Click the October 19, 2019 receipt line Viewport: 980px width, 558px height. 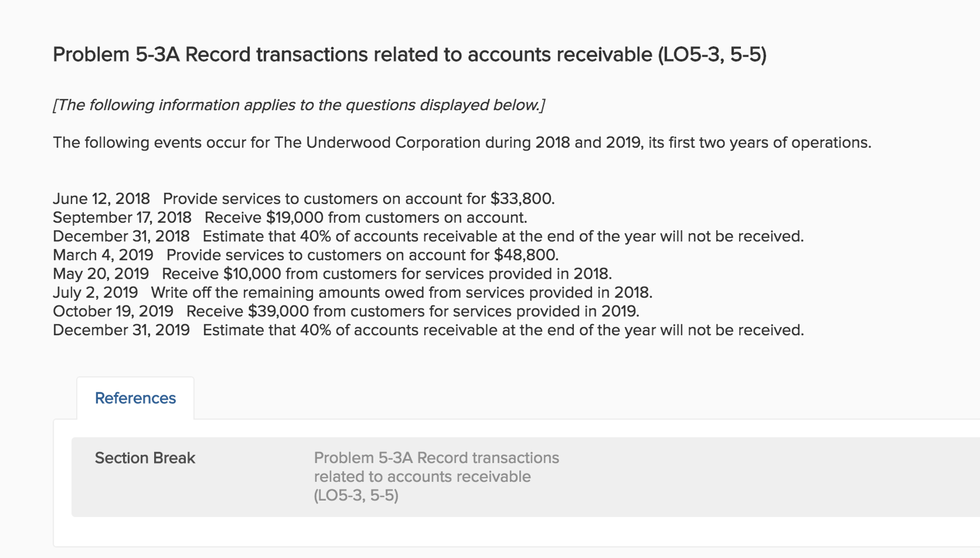click(347, 311)
